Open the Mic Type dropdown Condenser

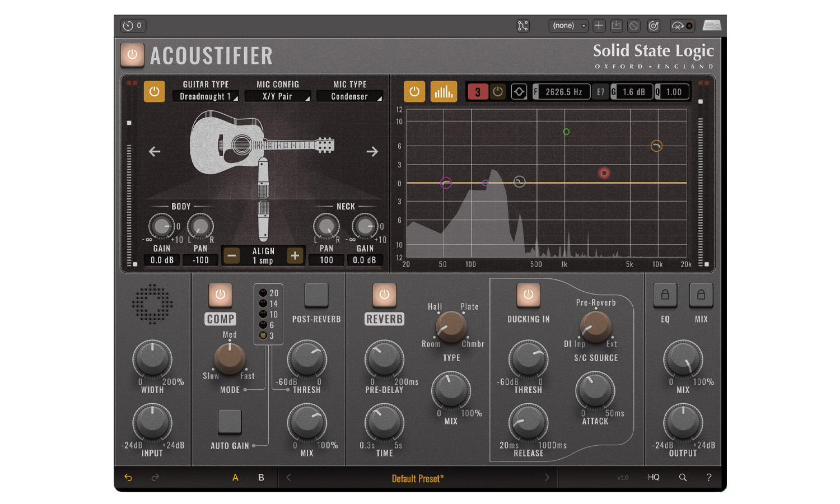click(350, 96)
